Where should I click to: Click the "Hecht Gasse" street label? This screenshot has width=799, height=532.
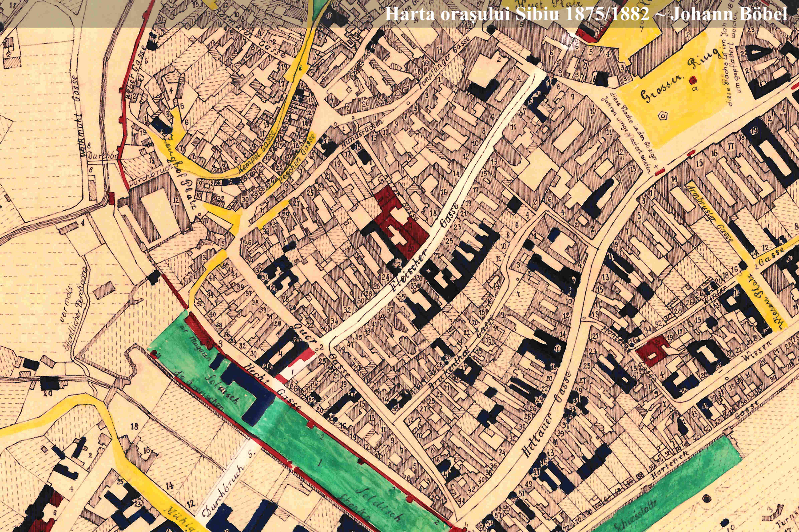click(x=271, y=386)
